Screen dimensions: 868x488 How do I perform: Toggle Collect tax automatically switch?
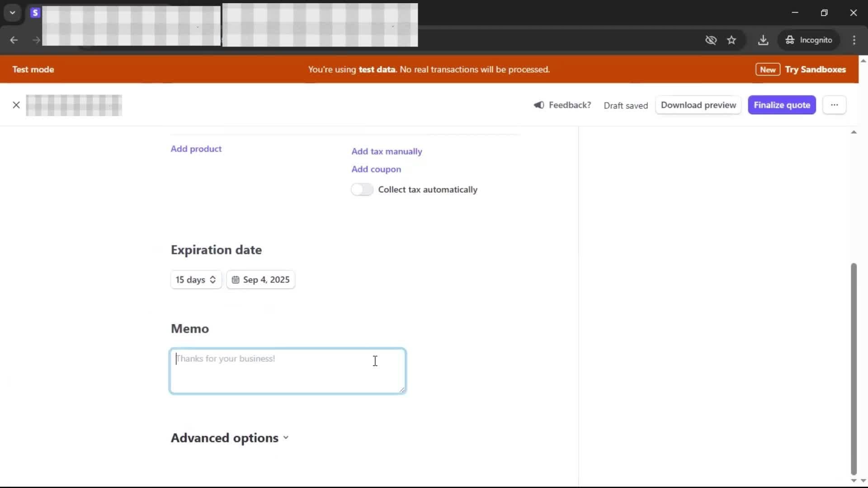362,190
